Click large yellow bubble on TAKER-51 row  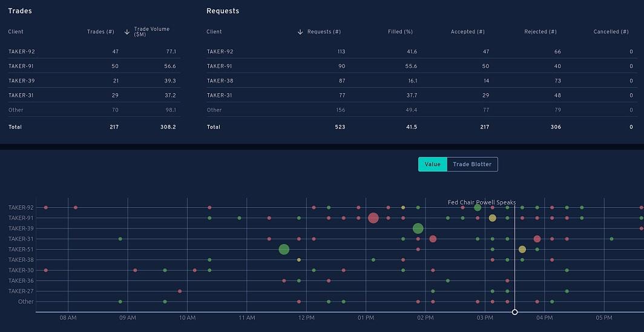coord(522,249)
